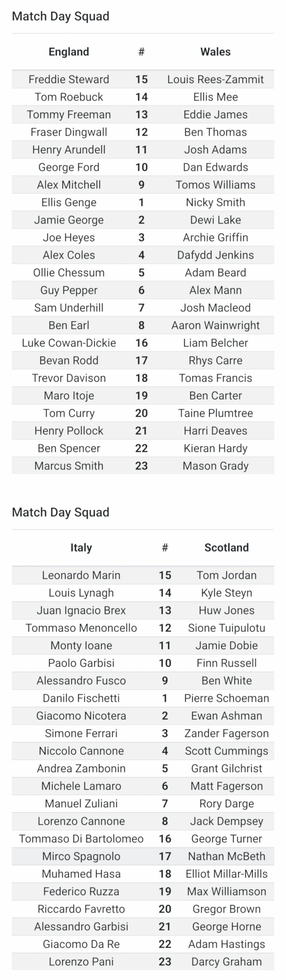Select Juan Ignacio Brex row
Viewport: 286px width, 980px height.
[143, 610]
